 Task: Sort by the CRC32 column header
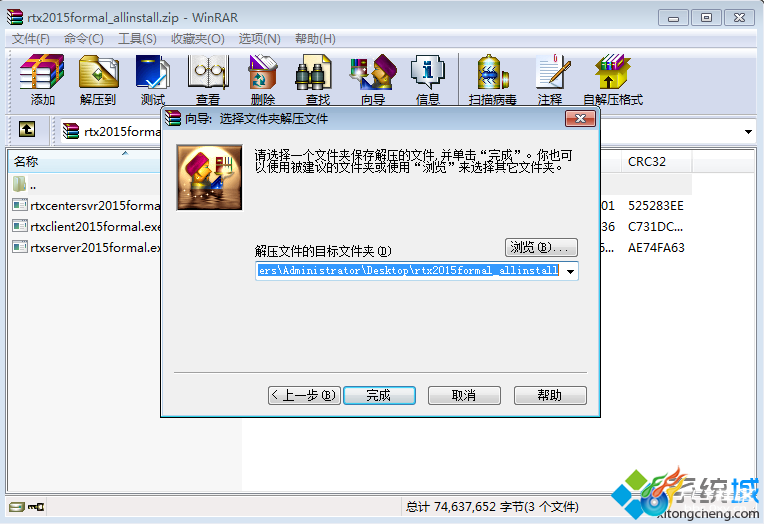click(x=656, y=161)
